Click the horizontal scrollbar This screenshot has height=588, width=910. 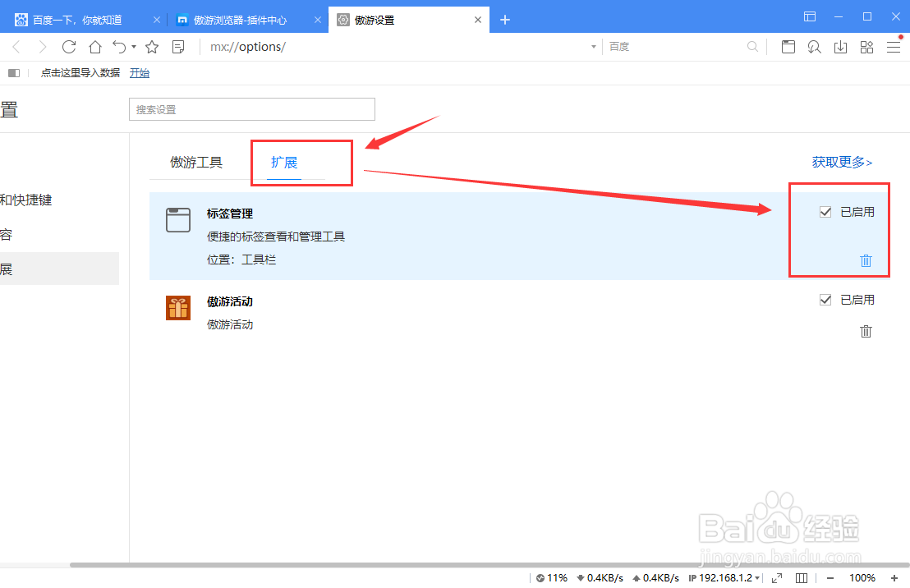(x=489, y=565)
